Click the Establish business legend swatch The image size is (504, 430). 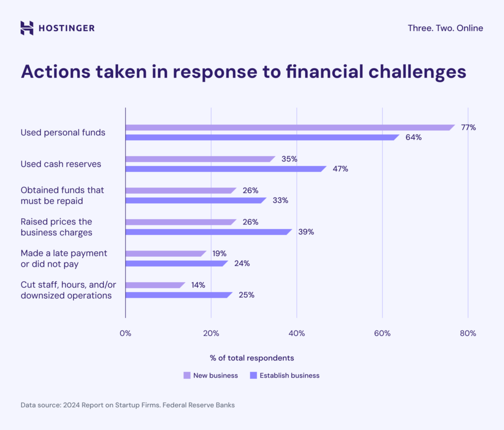tap(253, 375)
